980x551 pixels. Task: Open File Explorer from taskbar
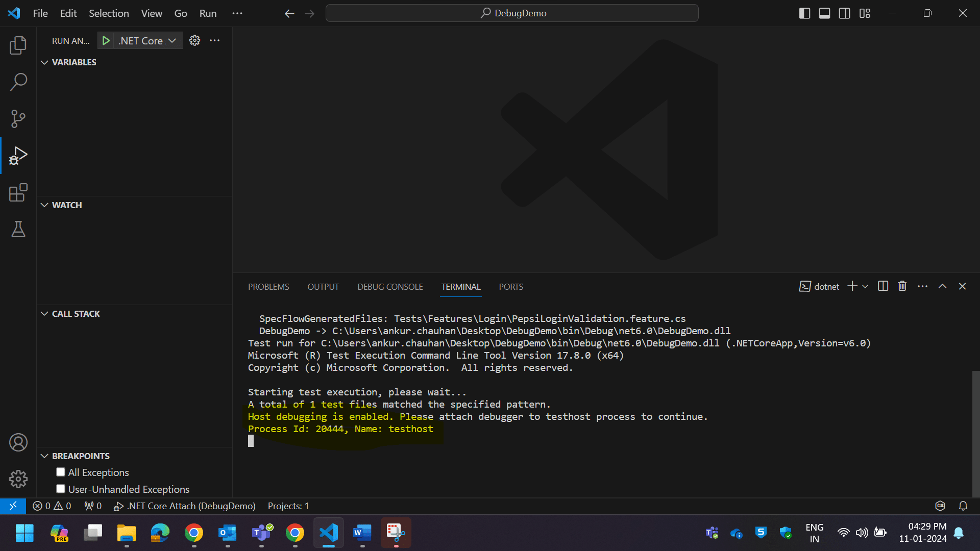tap(127, 533)
